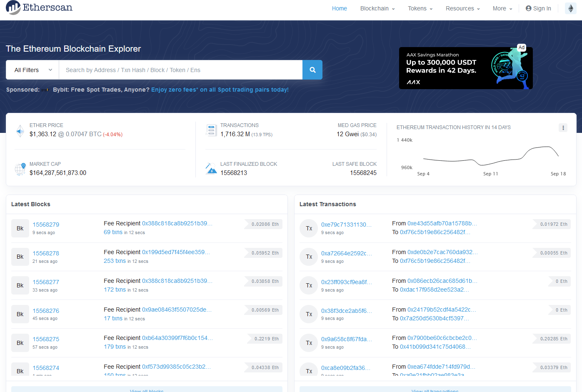Click the Etherscan logo icon

pyautogui.click(x=13, y=7)
